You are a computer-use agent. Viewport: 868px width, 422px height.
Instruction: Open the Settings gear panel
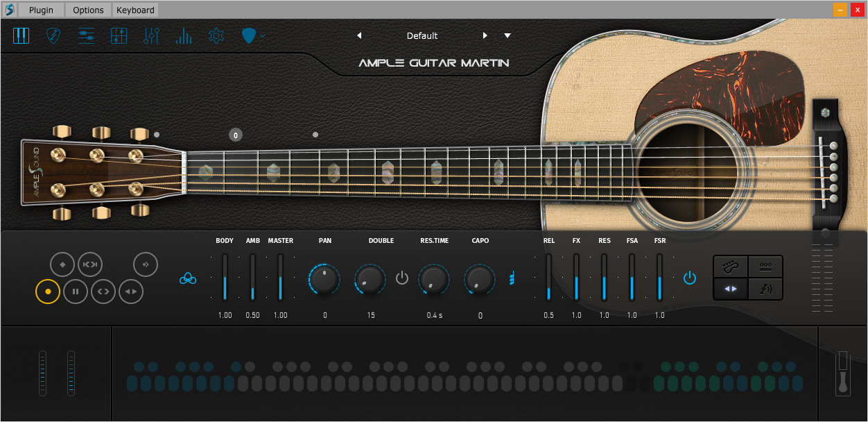(x=216, y=35)
